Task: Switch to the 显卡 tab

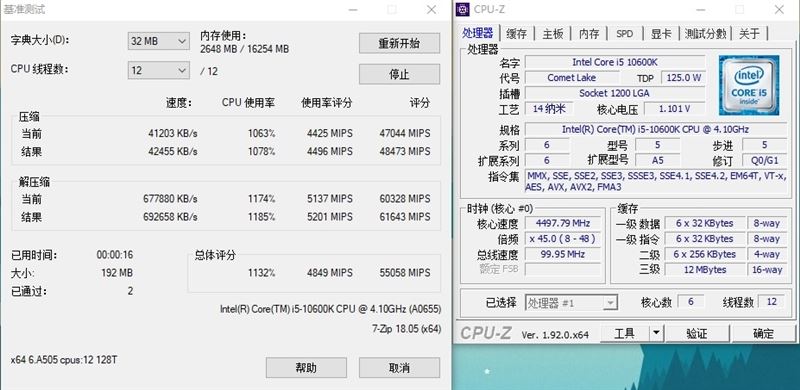Action: (661, 34)
